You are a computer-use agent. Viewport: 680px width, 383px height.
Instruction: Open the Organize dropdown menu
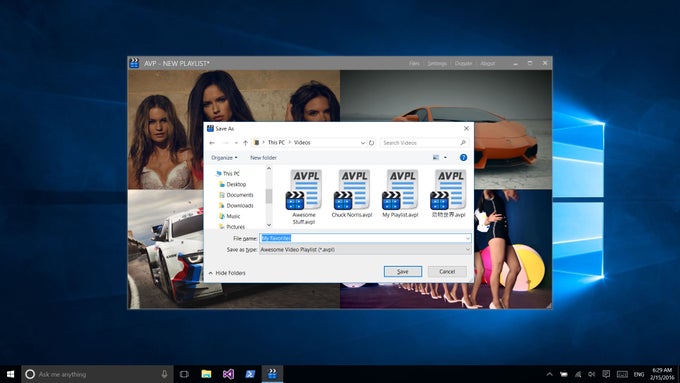click(224, 157)
